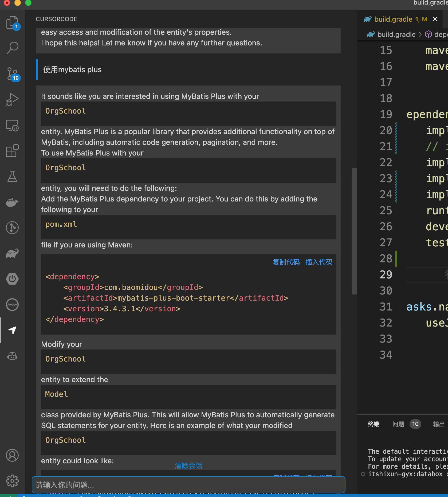The height and width of the screenshot is (497, 448).
Task: Open Source Control with 10 changes
Action: pyautogui.click(x=12, y=74)
